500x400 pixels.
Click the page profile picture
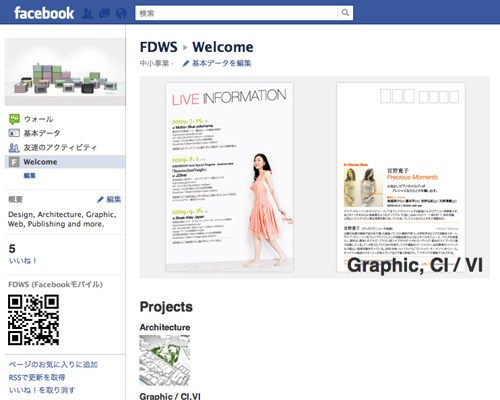coord(65,72)
